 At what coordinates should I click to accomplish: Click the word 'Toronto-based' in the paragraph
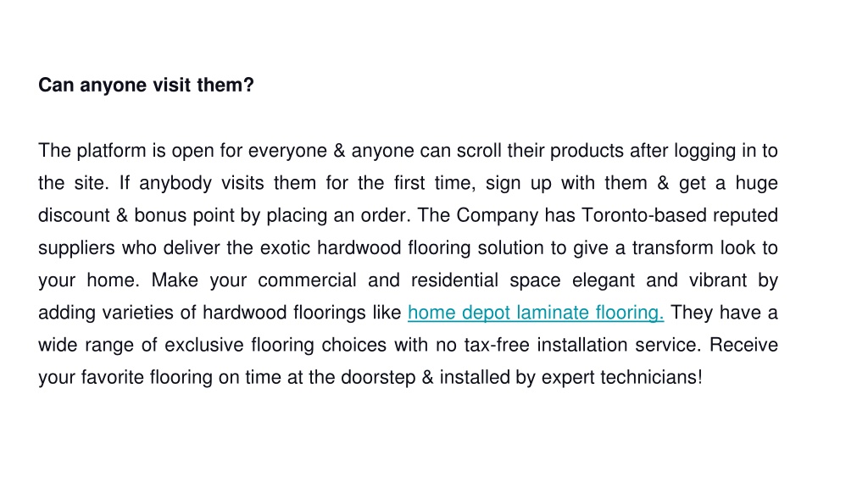[644, 215]
